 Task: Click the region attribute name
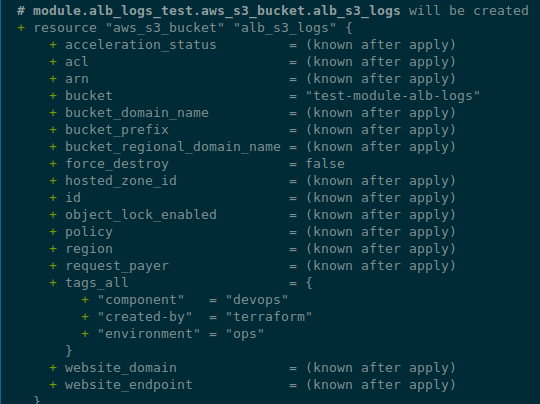pos(89,249)
